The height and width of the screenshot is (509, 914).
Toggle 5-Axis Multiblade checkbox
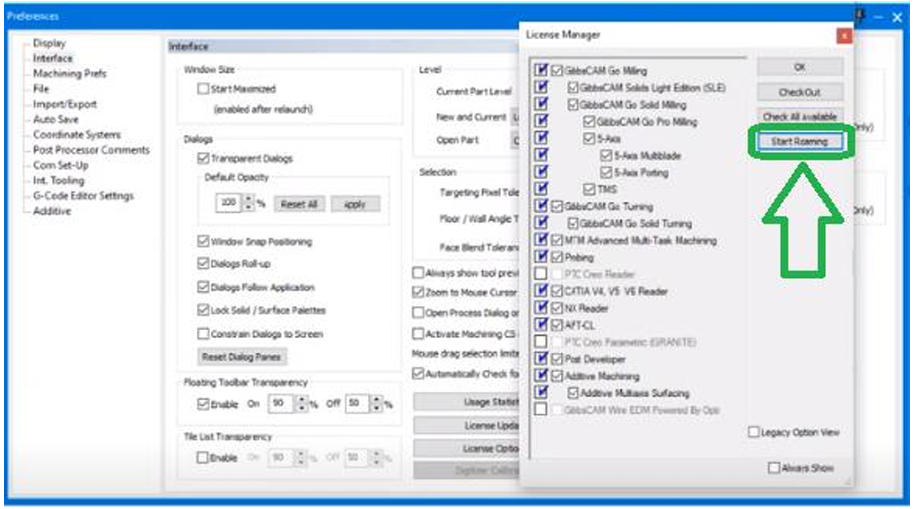tap(606, 156)
